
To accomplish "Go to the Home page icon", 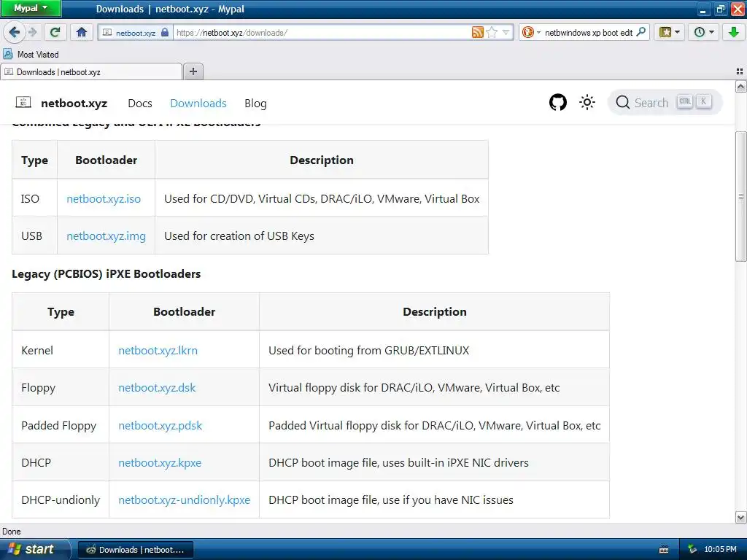I will click(82, 32).
